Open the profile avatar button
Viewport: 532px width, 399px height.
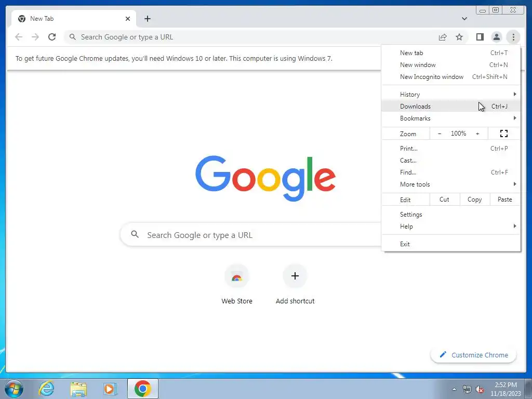tap(497, 37)
